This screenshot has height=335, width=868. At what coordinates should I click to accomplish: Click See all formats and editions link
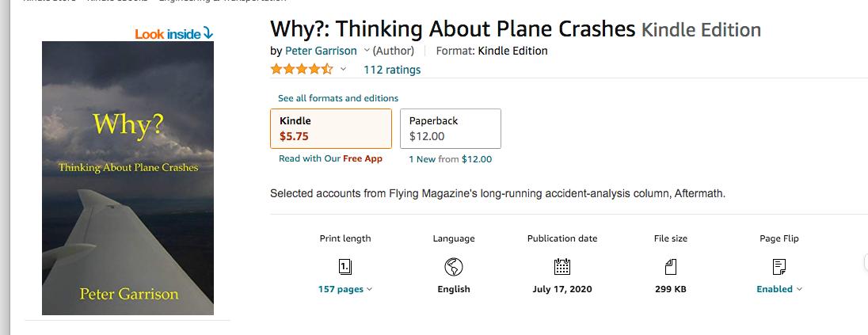(338, 98)
